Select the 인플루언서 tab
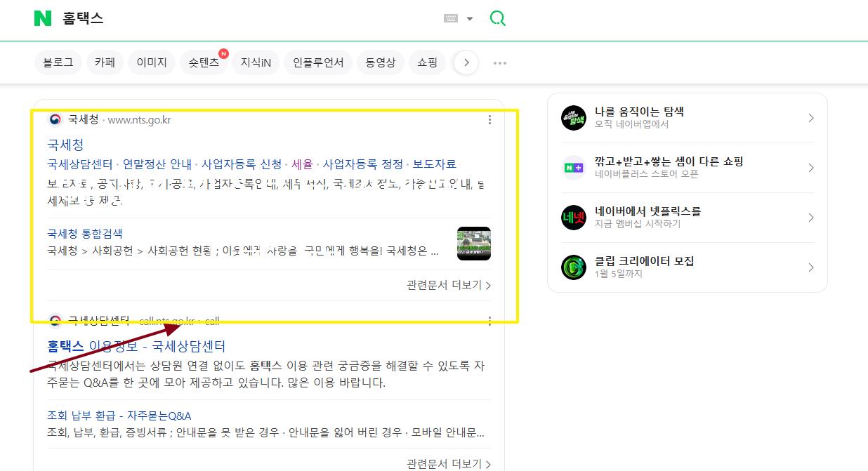Screen dimensions: 868x471 click(318, 62)
